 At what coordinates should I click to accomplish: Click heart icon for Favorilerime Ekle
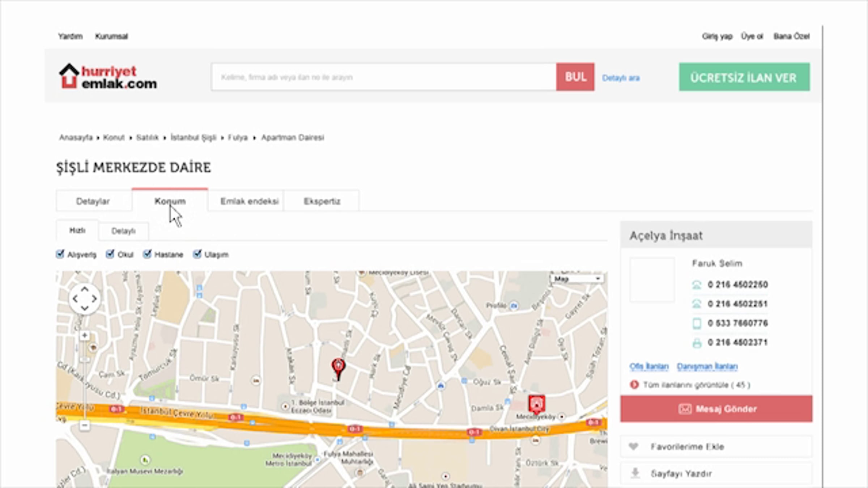pyautogui.click(x=633, y=446)
